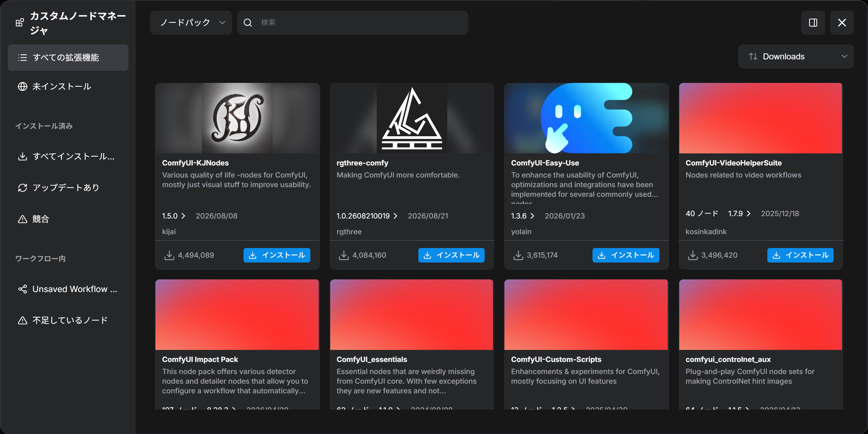This screenshot has height=434, width=868.
Task: Click the Downloads sort arrows icon
Action: (753, 56)
